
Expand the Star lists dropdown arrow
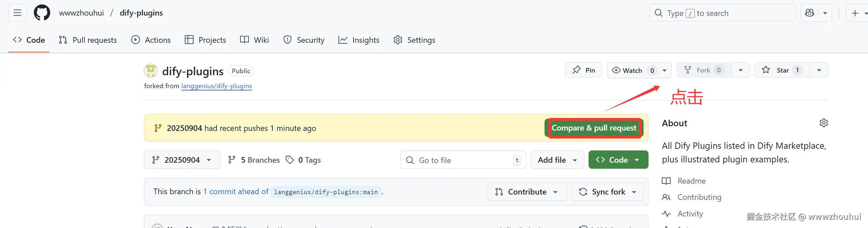[819, 70]
